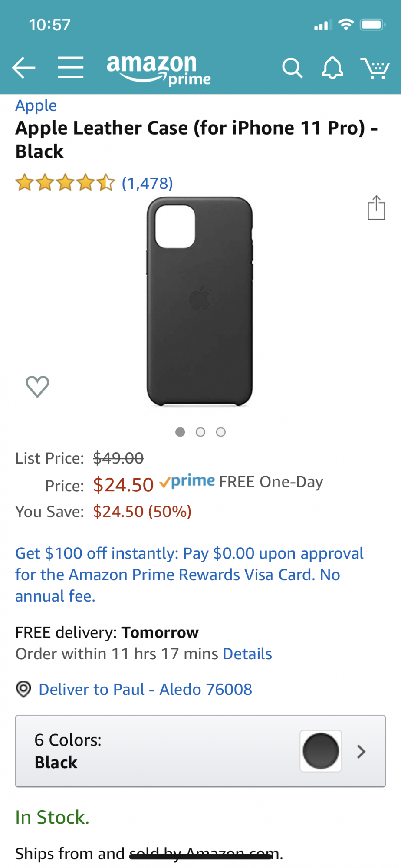Open the search magnifier icon
401x868 pixels.
(292, 68)
